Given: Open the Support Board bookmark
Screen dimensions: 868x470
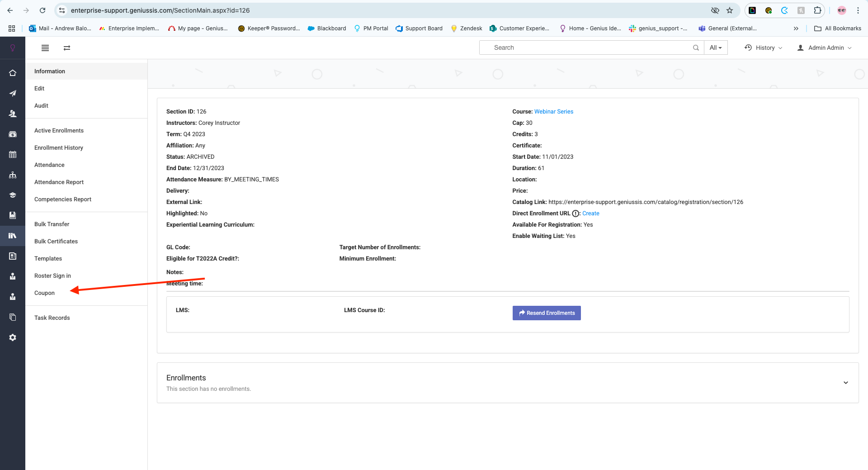Looking at the screenshot, I should pos(419,28).
